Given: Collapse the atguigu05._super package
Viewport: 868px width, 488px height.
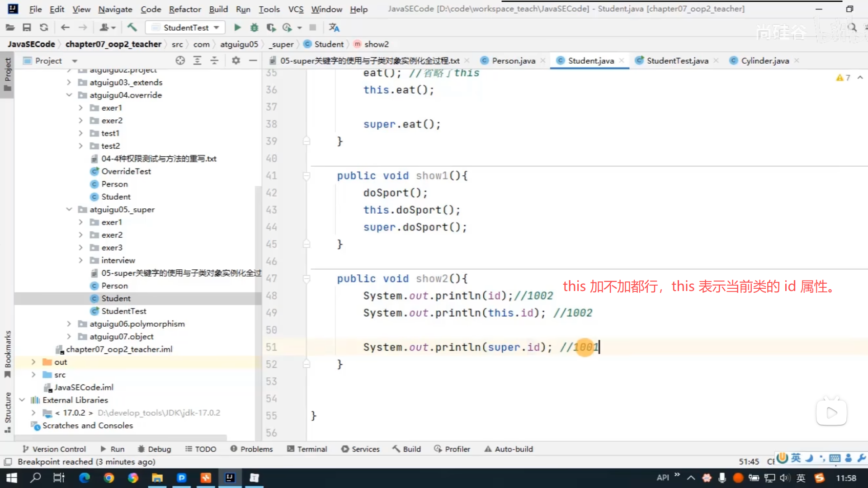Looking at the screenshot, I should click(69, 209).
